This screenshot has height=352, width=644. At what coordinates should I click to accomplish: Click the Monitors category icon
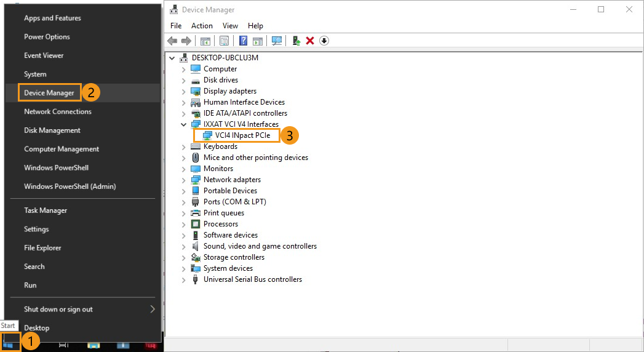pos(196,169)
